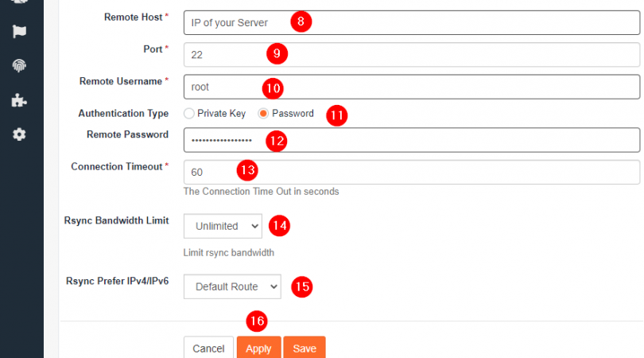Open the puzzle piece plugins icon

pyautogui.click(x=19, y=100)
